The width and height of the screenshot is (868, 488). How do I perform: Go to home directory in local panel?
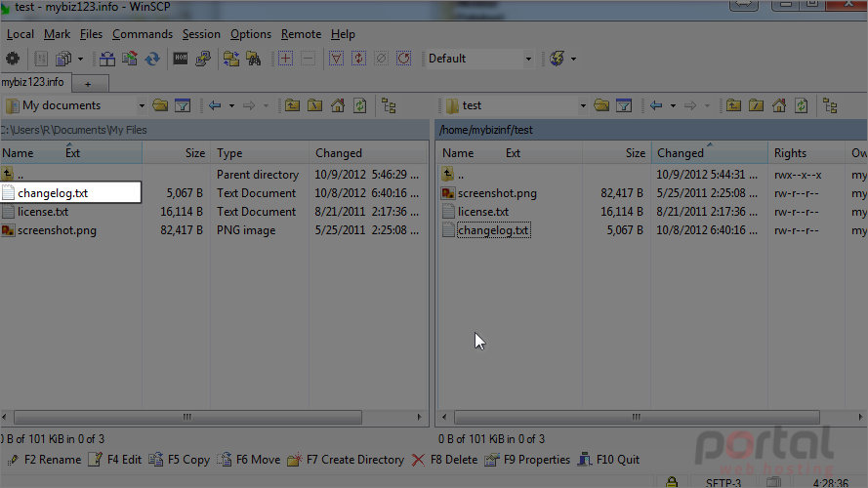pyautogui.click(x=338, y=105)
